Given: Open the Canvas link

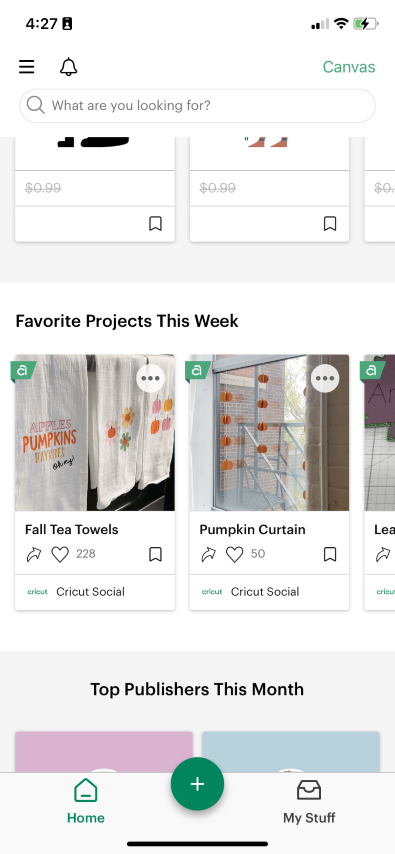Looking at the screenshot, I should click(x=349, y=67).
